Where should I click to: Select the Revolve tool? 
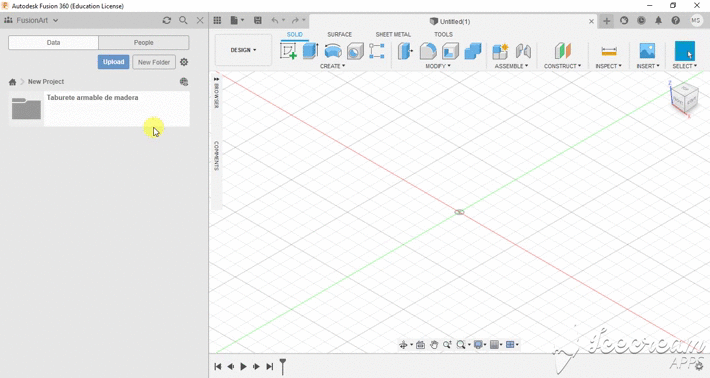pyautogui.click(x=333, y=51)
